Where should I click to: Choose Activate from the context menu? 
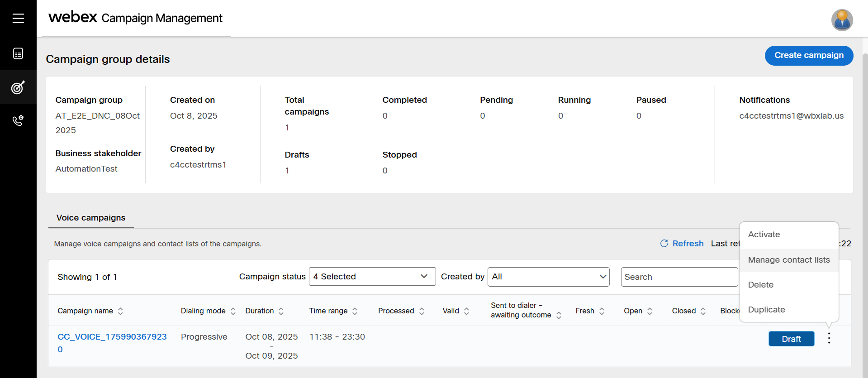click(789, 235)
